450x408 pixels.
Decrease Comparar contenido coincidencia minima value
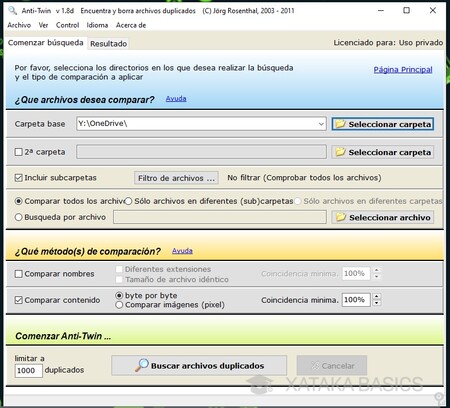point(377,303)
